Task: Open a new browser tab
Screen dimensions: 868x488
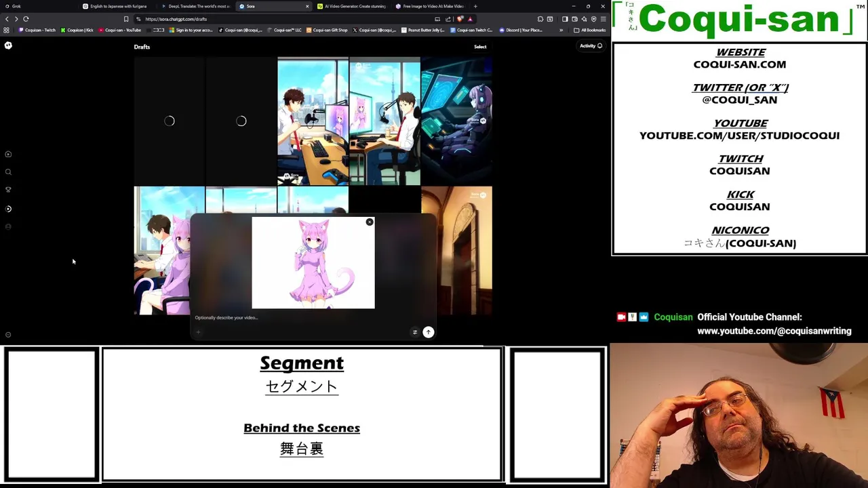Action: [x=475, y=6]
